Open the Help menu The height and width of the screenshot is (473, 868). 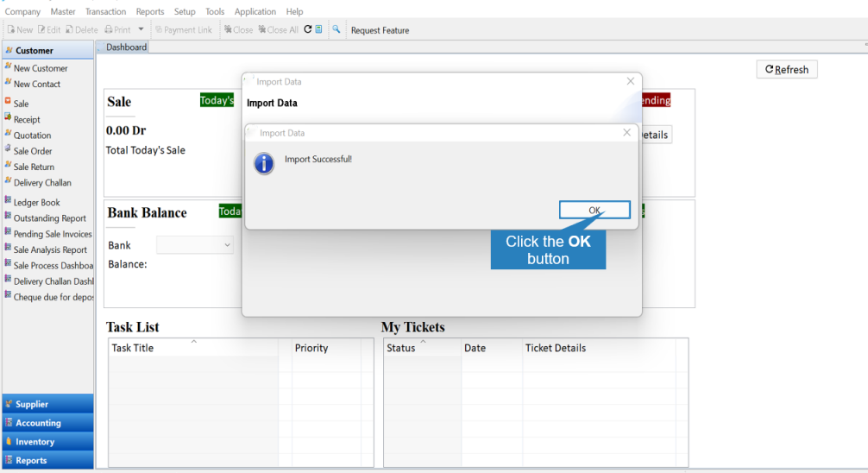tap(294, 11)
